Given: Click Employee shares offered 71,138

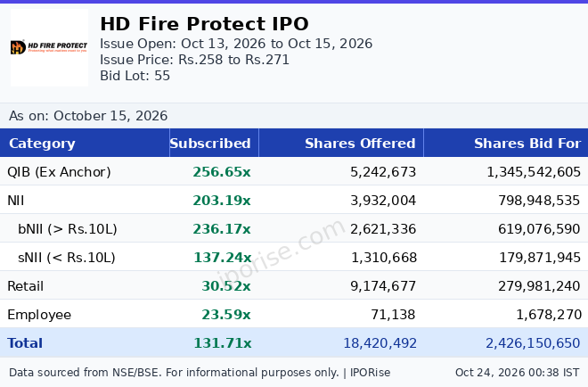Looking at the screenshot, I should click(393, 315).
